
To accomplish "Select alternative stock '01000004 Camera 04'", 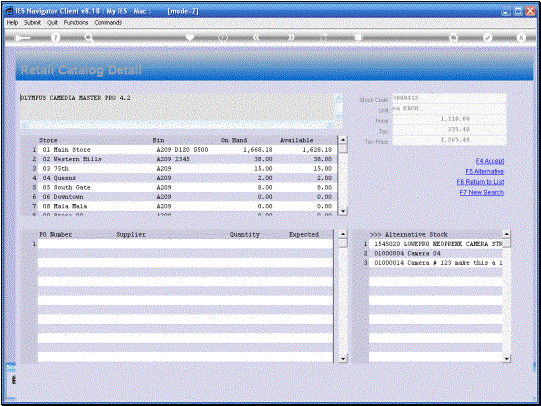I will coord(435,253).
